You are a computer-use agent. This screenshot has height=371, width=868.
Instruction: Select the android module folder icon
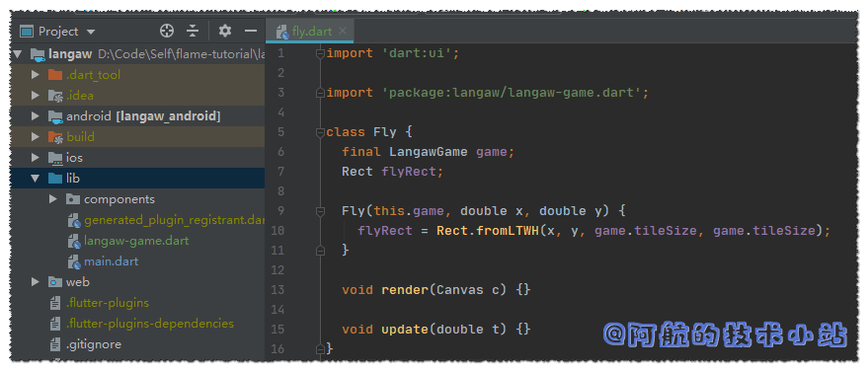[x=55, y=116]
